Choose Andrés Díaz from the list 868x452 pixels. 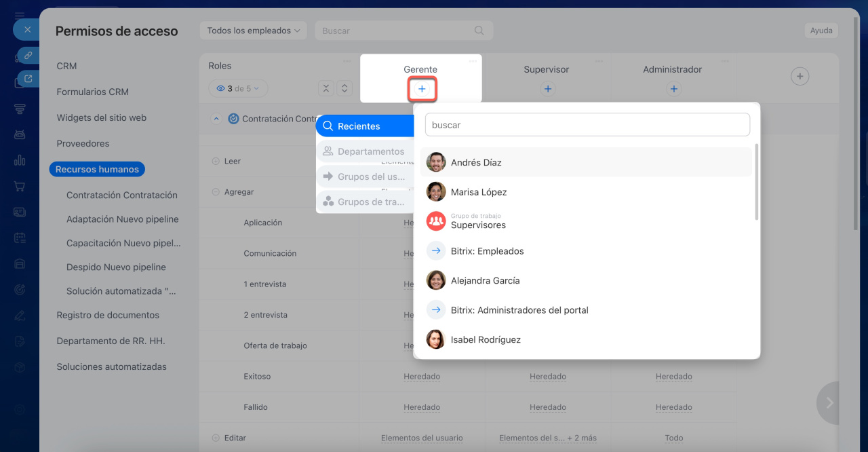coord(476,163)
